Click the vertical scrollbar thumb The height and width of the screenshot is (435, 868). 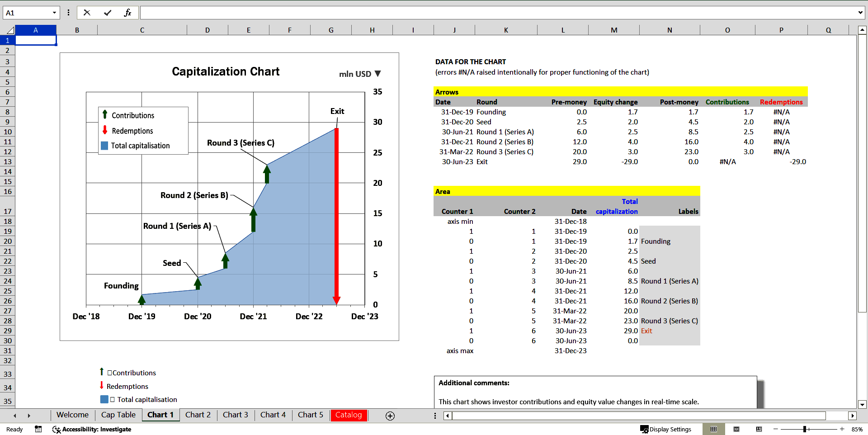coord(862,173)
